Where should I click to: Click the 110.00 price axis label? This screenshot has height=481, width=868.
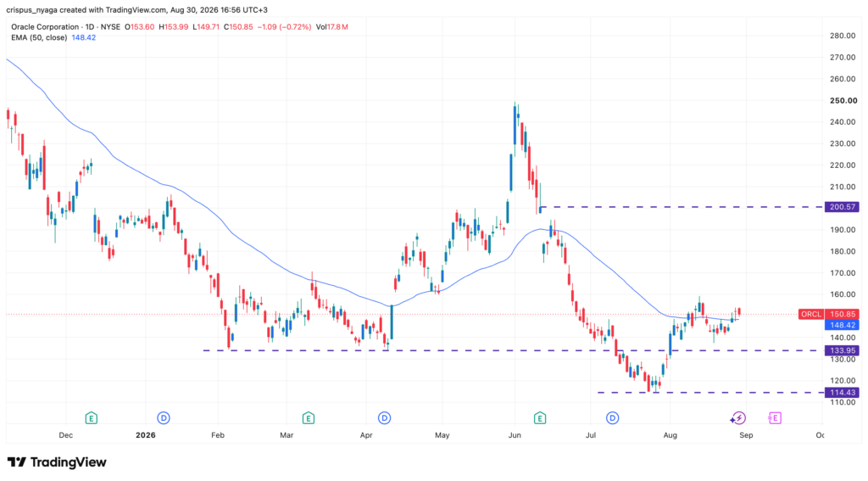(x=843, y=402)
